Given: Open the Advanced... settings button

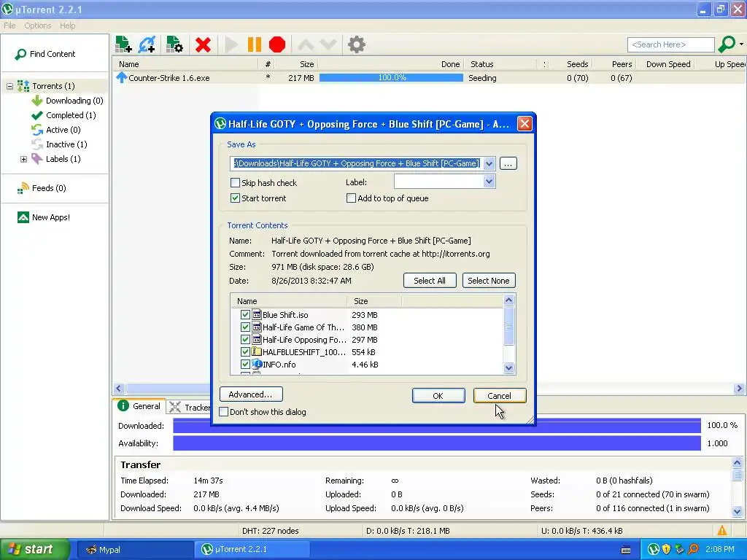Looking at the screenshot, I should coord(251,394).
